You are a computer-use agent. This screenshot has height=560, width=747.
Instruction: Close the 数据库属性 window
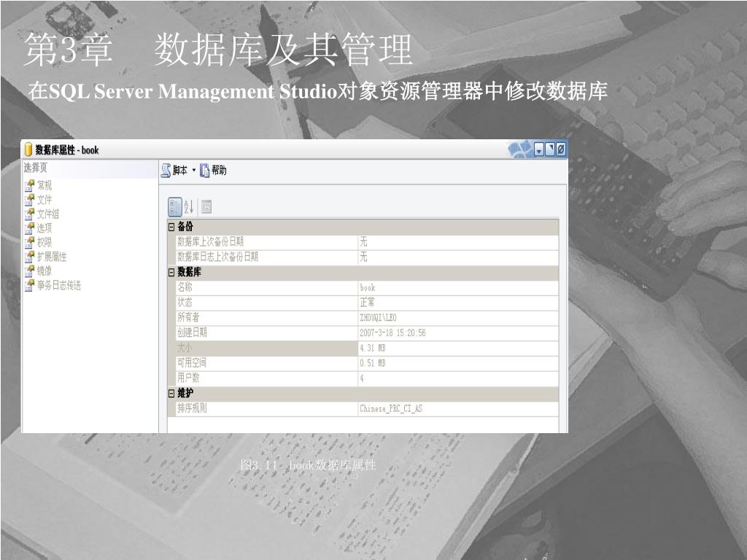coord(561,149)
